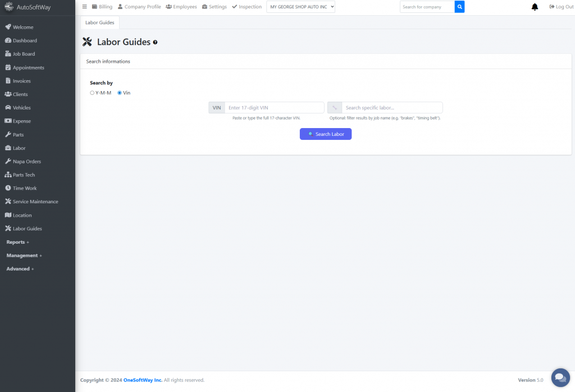This screenshot has width=575, height=392.
Task: Click the notification bell icon
Action: [535, 7]
